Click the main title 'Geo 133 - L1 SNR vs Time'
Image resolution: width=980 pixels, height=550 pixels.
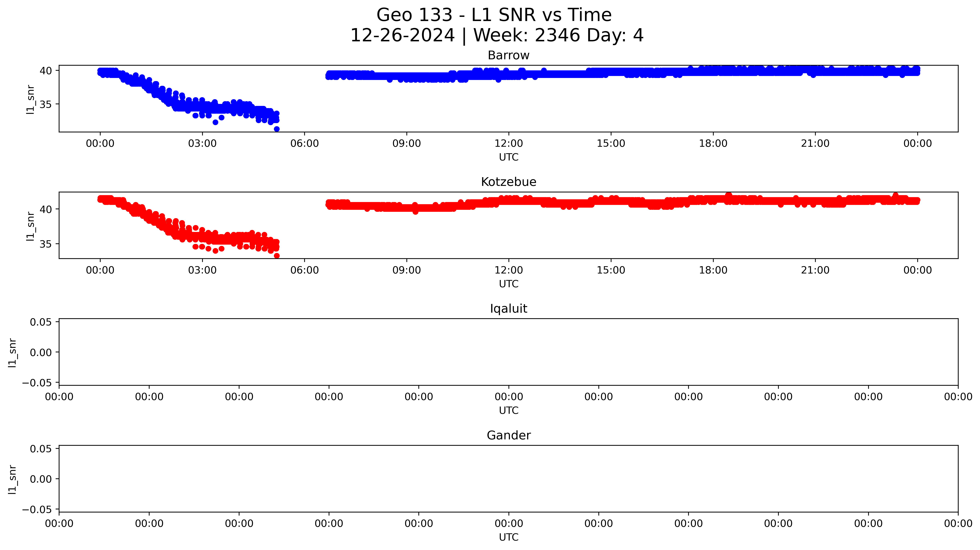coord(494,15)
